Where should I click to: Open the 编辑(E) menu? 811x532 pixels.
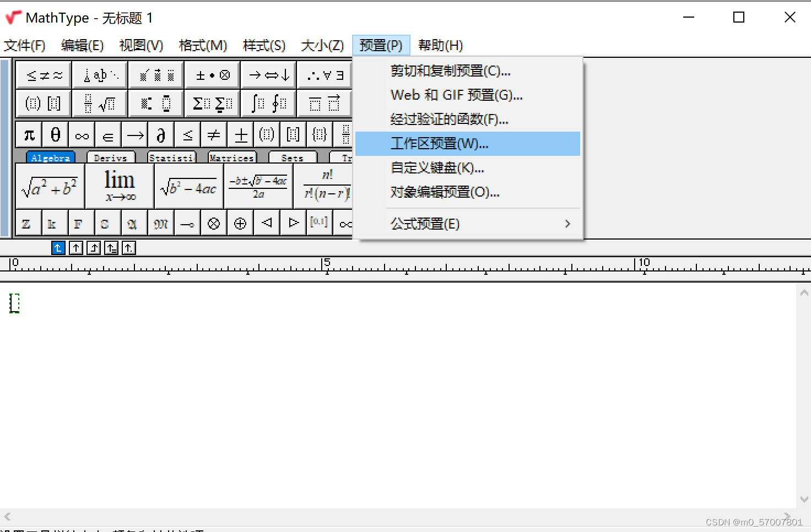tap(83, 45)
